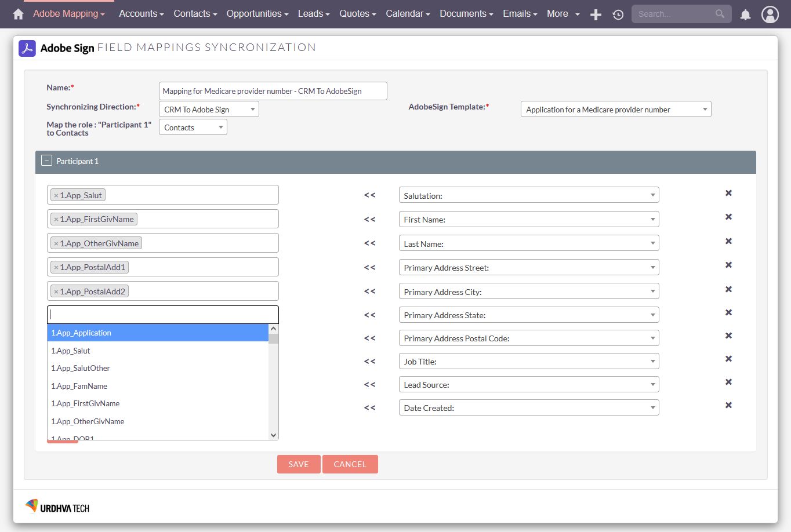Viewport: 791px width, 532px height.
Task: Remove the 1.App_Salut tag with its x icon
Action: pos(55,195)
